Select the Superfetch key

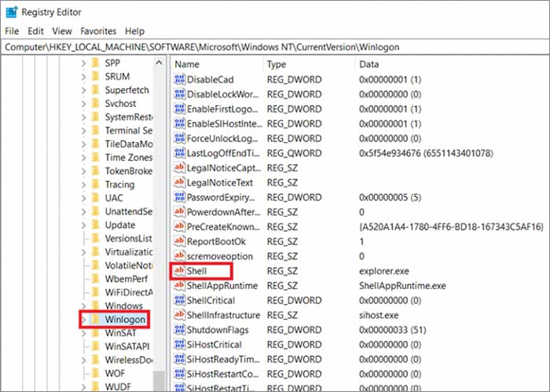point(126,90)
